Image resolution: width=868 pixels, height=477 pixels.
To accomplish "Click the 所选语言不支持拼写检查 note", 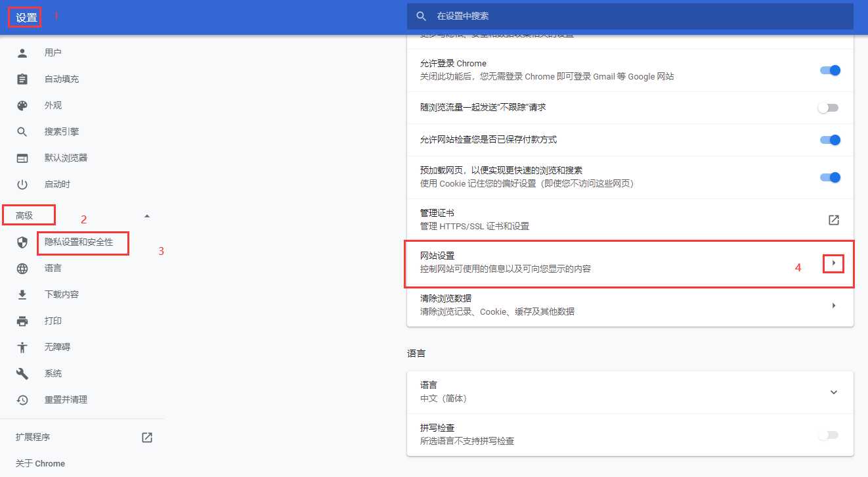I will [x=467, y=441].
